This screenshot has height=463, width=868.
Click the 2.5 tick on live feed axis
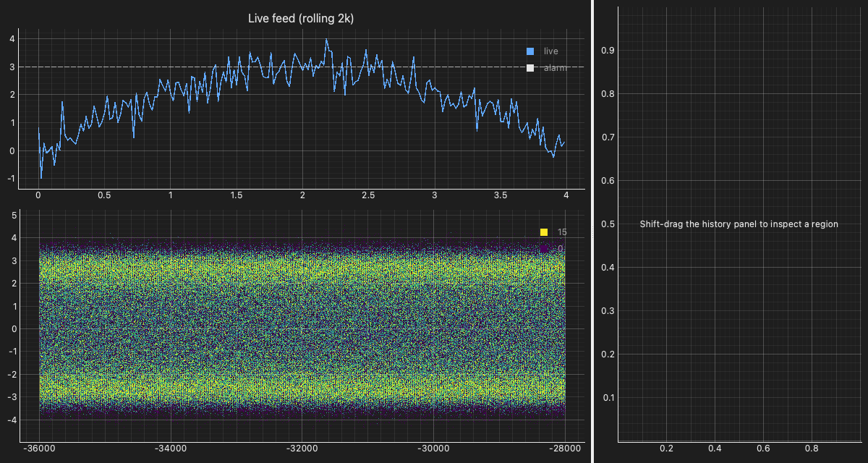[368, 195]
